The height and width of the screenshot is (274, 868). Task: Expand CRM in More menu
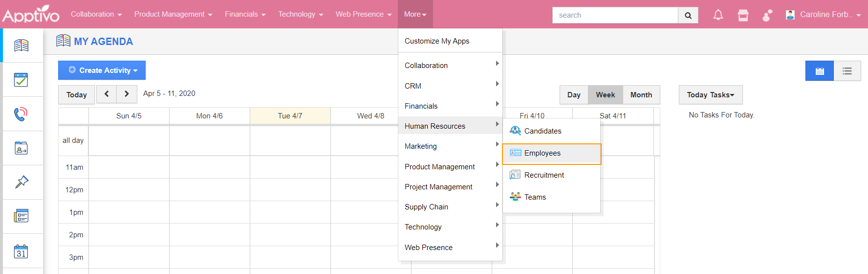coord(450,86)
